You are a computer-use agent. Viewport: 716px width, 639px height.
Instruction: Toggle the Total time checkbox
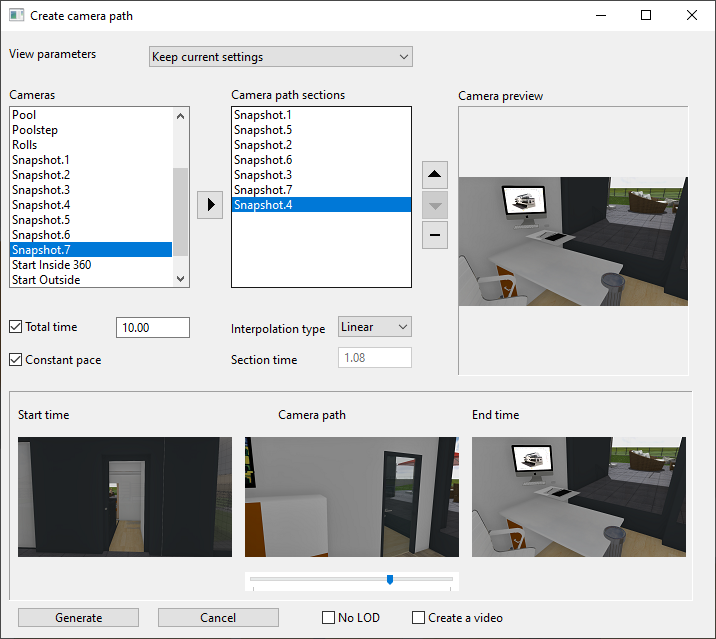coord(16,327)
